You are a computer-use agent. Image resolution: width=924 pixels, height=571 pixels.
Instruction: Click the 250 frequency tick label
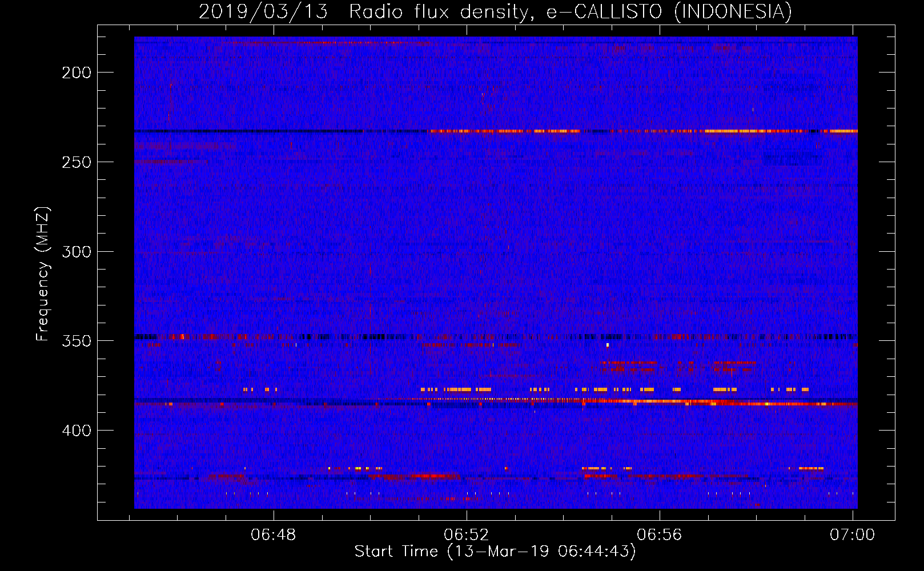77,162
